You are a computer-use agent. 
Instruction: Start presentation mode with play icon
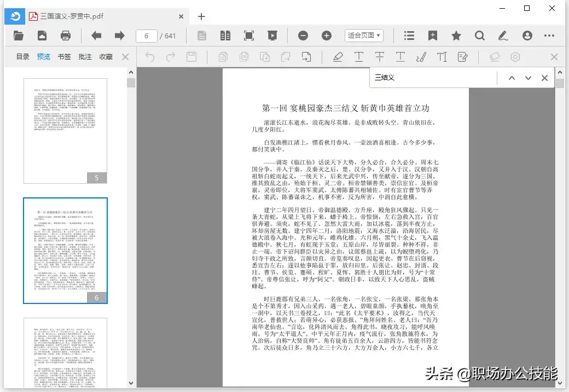(272, 35)
